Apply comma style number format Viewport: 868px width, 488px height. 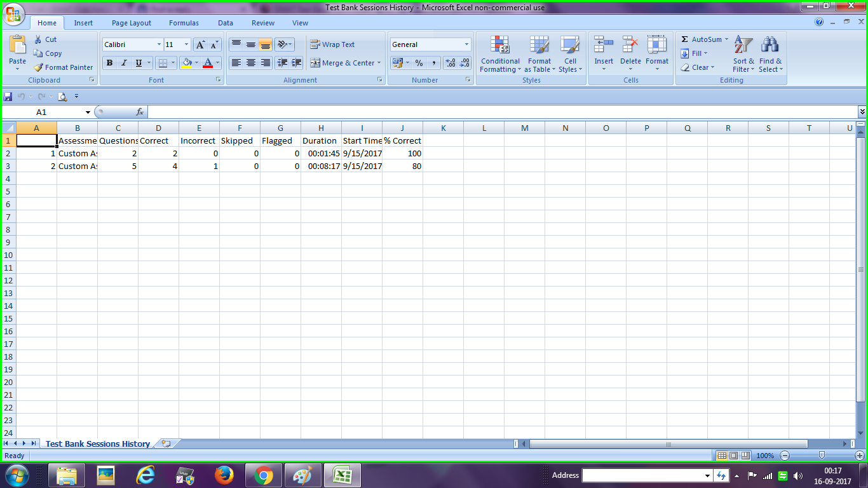tap(433, 63)
